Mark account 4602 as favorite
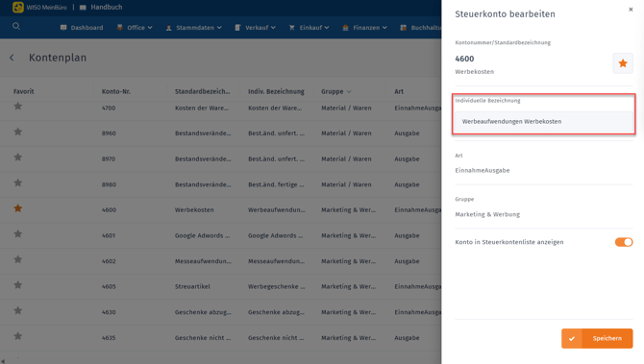The image size is (644, 364). point(17,259)
